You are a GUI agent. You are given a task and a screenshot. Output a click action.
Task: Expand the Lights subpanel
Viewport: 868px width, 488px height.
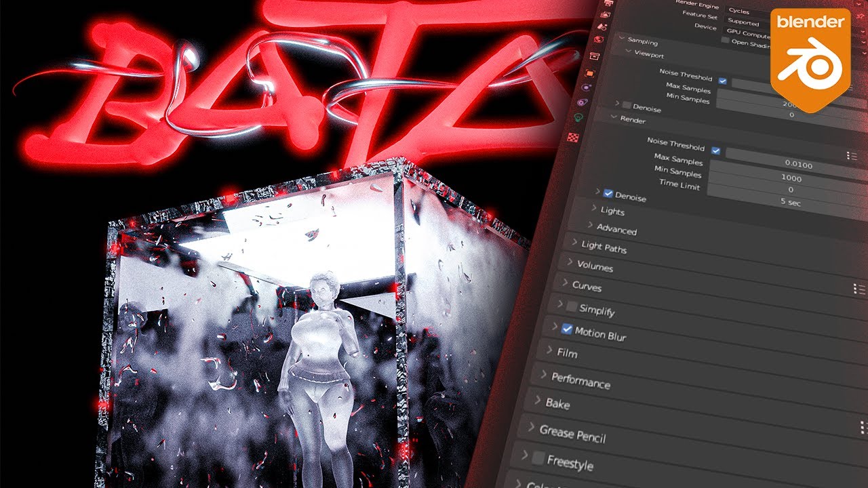(594, 208)
